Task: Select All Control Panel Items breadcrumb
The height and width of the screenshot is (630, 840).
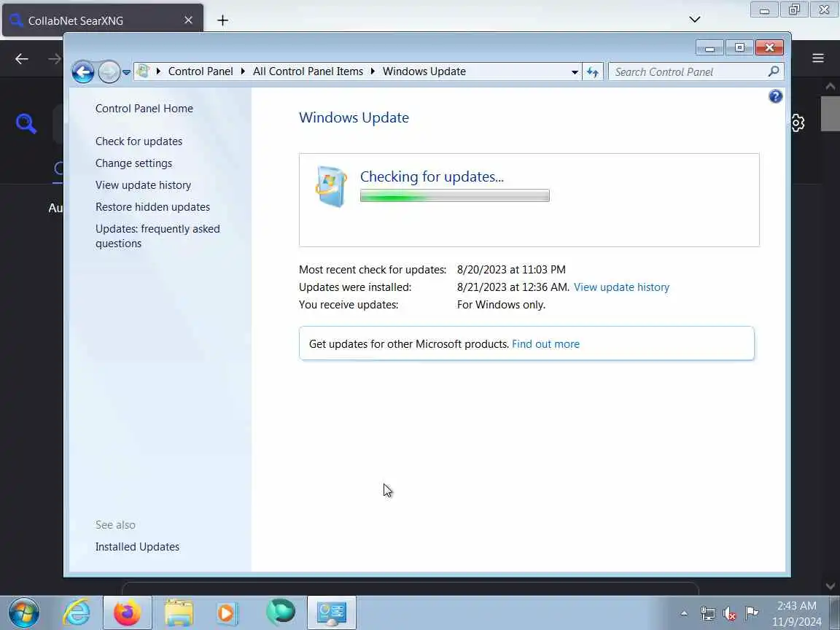Action: pyautogui.click(x=308, y=71)
